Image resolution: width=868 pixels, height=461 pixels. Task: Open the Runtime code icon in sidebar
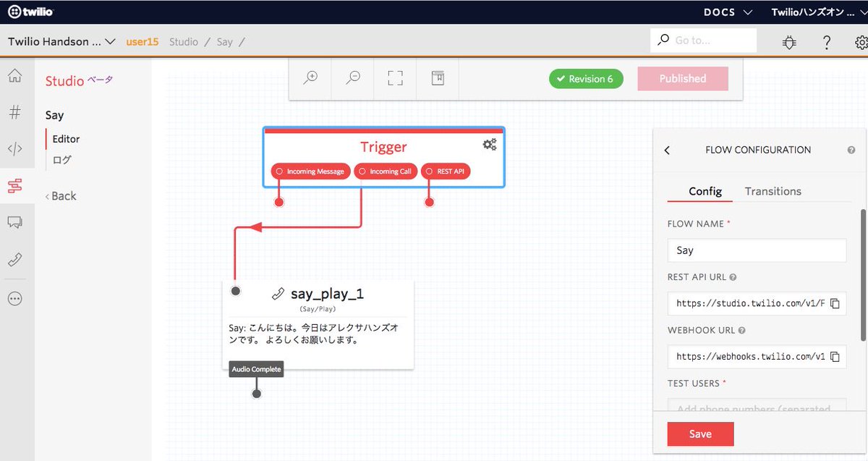click(x=14, y=149)
